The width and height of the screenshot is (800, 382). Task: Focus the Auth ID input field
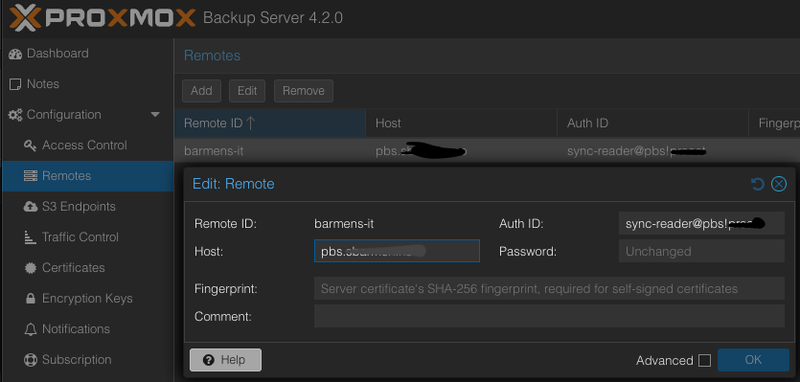click(702, 223)
